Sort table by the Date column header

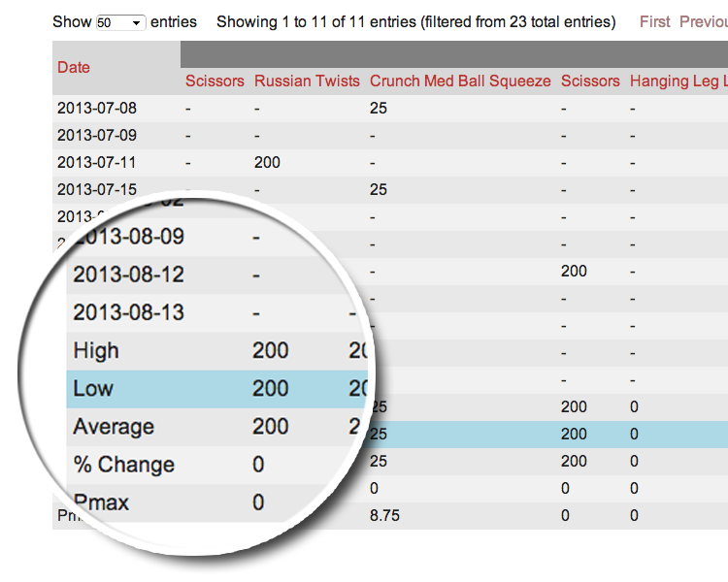click(74, 67)
